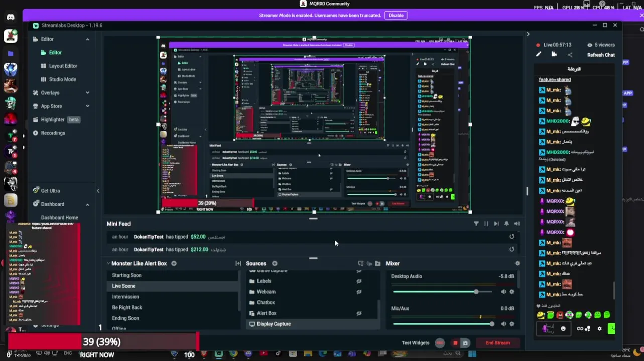
Task: Disable Streamer Mode in the Discord banner
Action: click(396, 15)
